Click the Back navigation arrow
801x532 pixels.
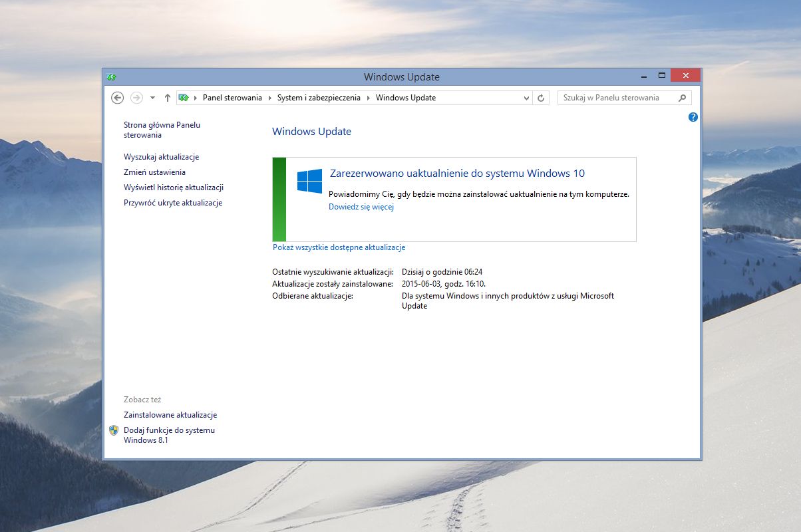pyautogui.click(x=118, y=98)
